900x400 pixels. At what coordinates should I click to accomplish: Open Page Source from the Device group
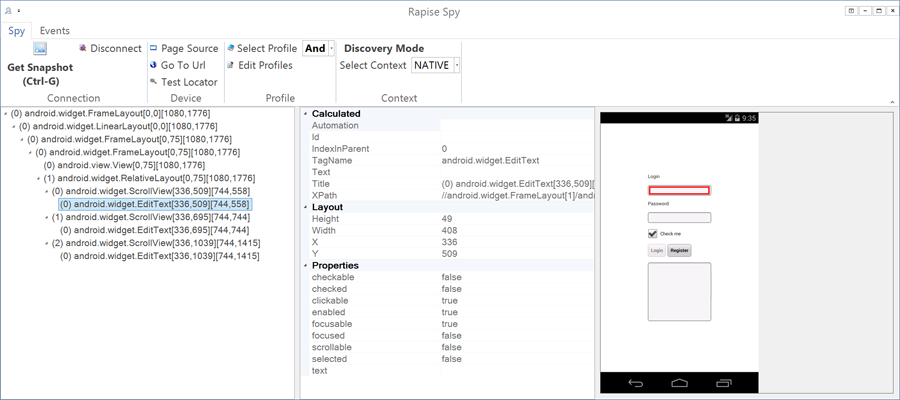[153, 48]
